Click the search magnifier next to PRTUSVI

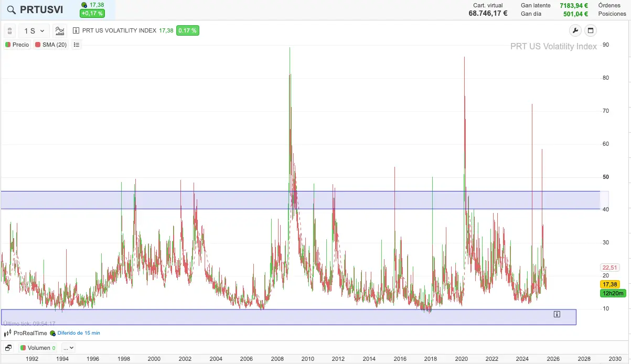pos(10,9)
